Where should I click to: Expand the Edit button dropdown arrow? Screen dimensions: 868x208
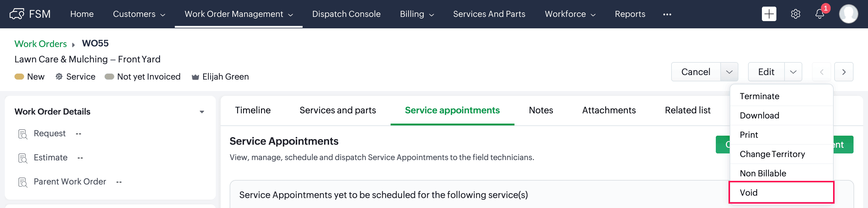click(x=793, y=72)
